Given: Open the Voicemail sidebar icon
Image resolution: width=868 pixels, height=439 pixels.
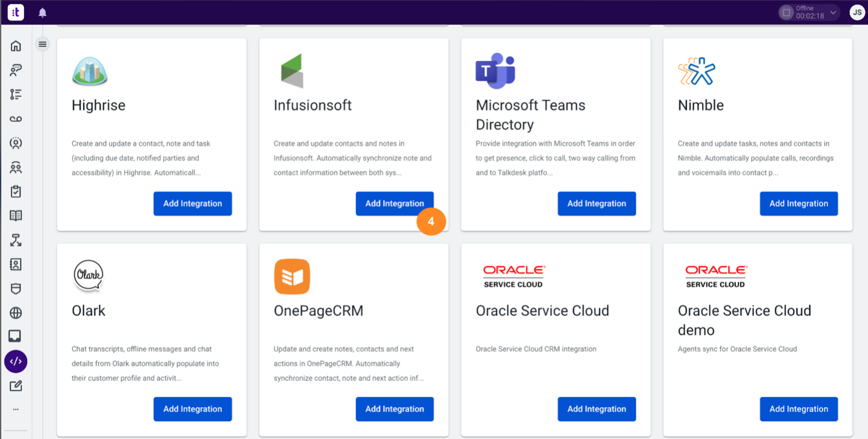Looking at the screenshot, I should [x=16, y=119].
